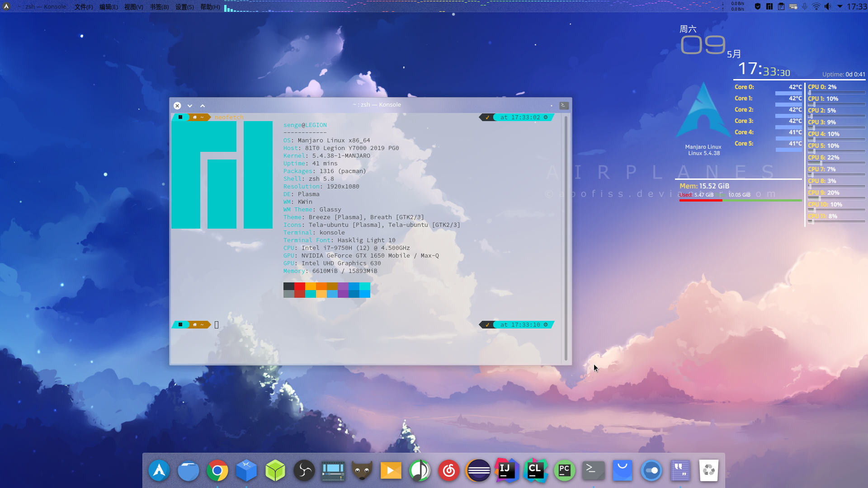Open Eclipse from the dock
Viewport: 868px width, 488px height.
478,470
